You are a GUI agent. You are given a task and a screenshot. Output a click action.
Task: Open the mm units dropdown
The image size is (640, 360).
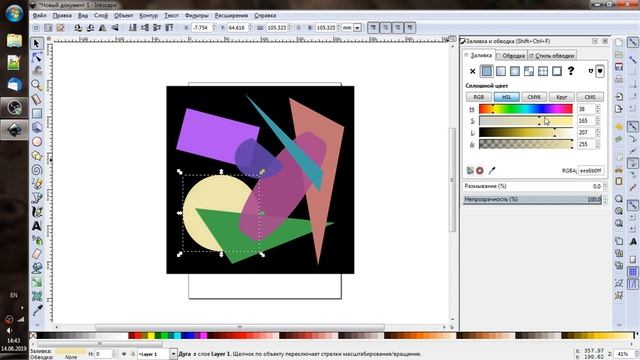[358, 28]
